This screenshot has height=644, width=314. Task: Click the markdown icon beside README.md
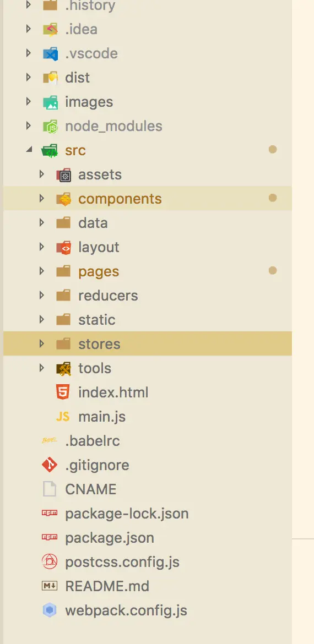(x=50, y=586)
